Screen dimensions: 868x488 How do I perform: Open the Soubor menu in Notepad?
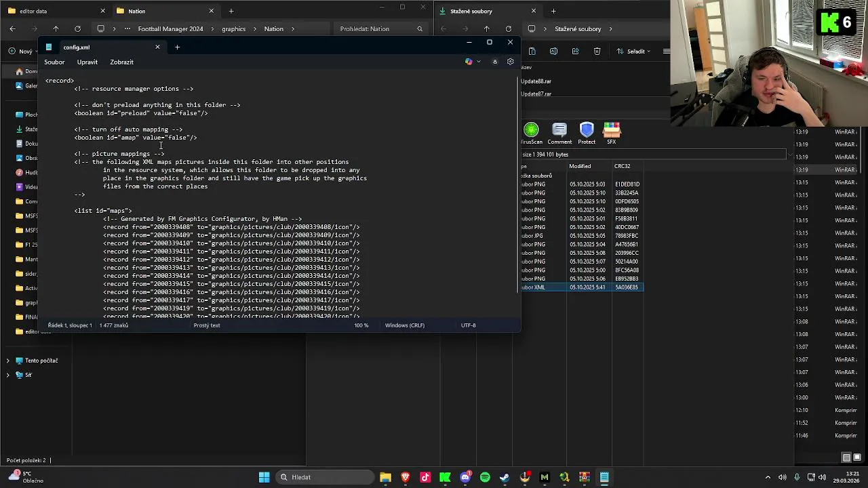click(54, 62)
